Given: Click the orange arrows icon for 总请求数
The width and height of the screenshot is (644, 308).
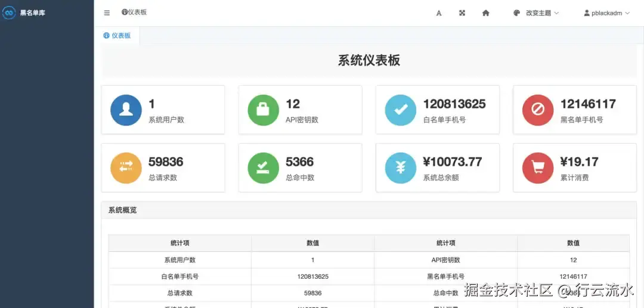Looking at the screenshot, I should [126, 168].
